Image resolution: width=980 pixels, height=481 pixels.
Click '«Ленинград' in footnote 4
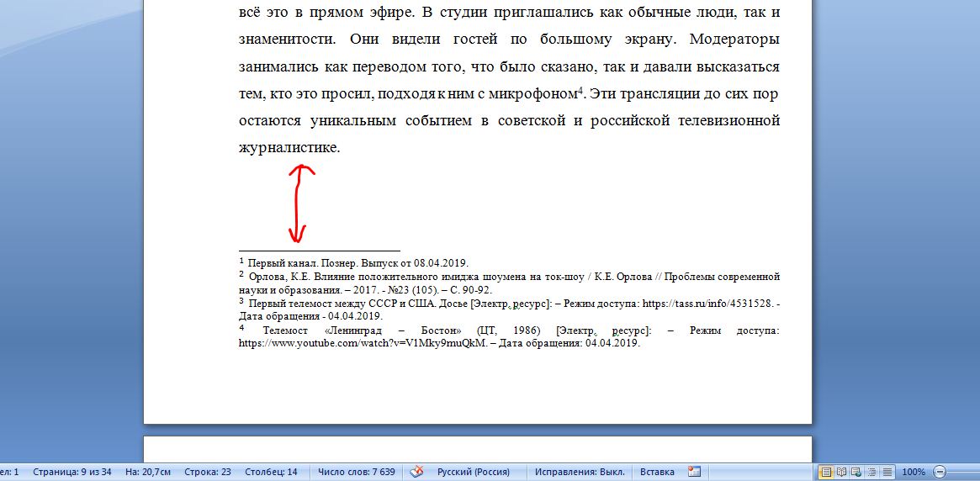(x=354, y=330)
